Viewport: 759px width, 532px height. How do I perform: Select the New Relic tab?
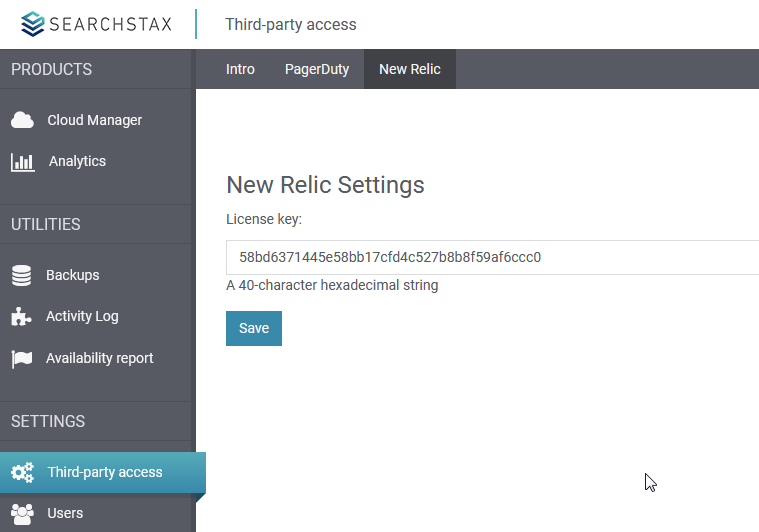(x=410, y=69)
